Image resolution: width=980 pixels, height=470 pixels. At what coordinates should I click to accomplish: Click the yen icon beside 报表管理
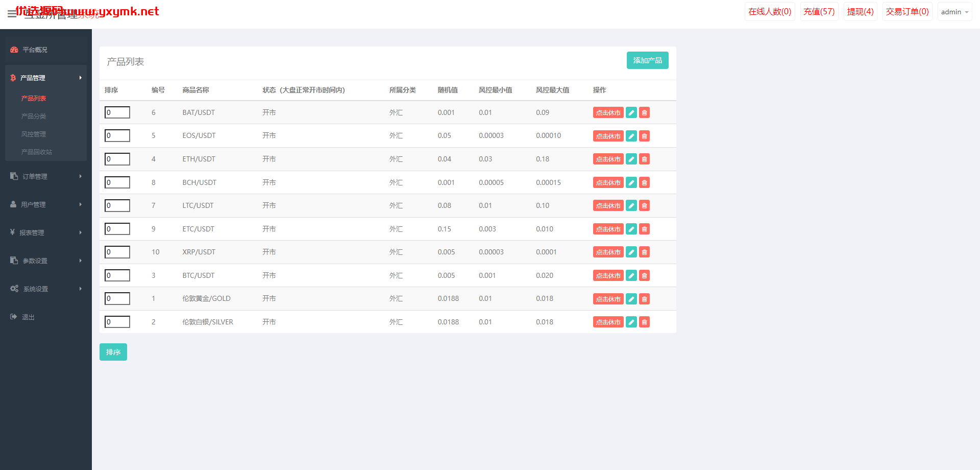click(12, 232)
